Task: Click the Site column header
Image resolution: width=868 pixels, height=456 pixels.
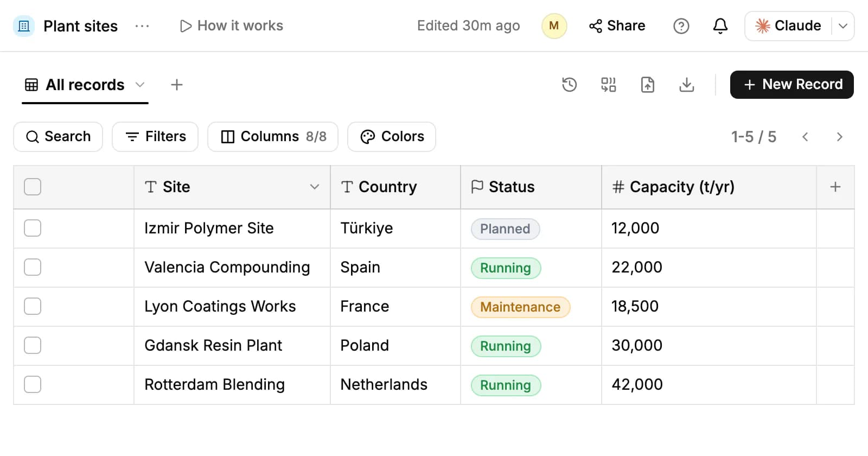Action: 232,187
